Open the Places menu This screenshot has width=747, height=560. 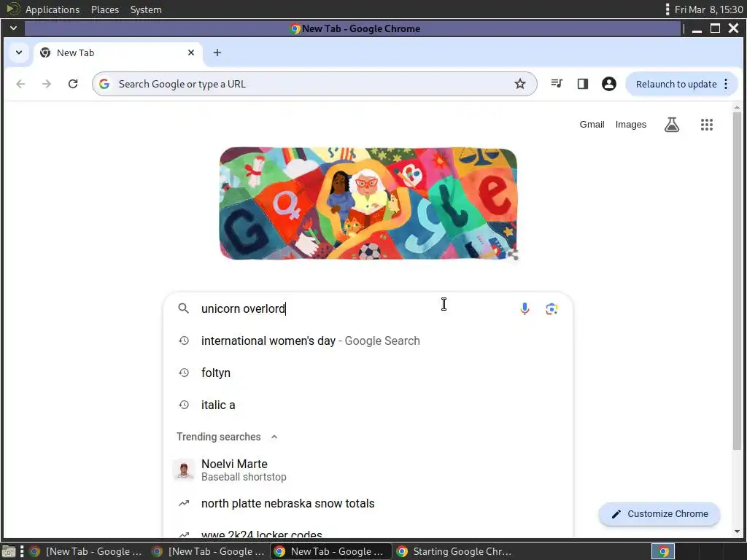(x=105, y=9)
